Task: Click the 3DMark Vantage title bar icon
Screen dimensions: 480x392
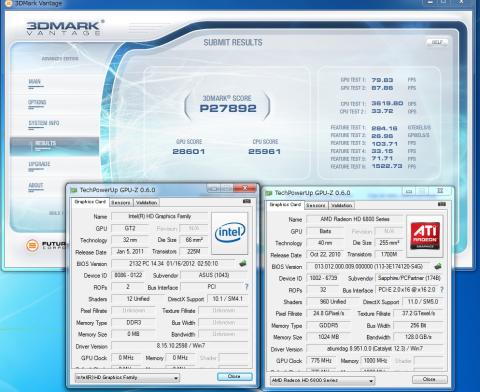Action: coord(8,3)
